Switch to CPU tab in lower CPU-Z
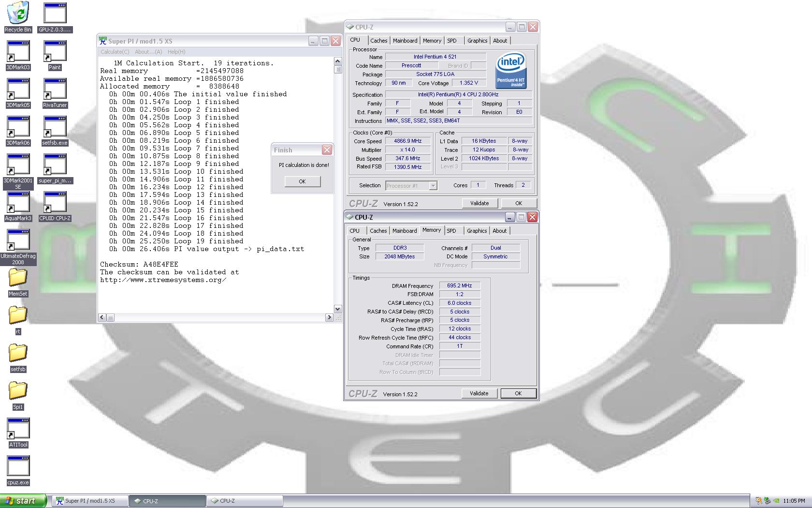 click(x=355, y=231)
